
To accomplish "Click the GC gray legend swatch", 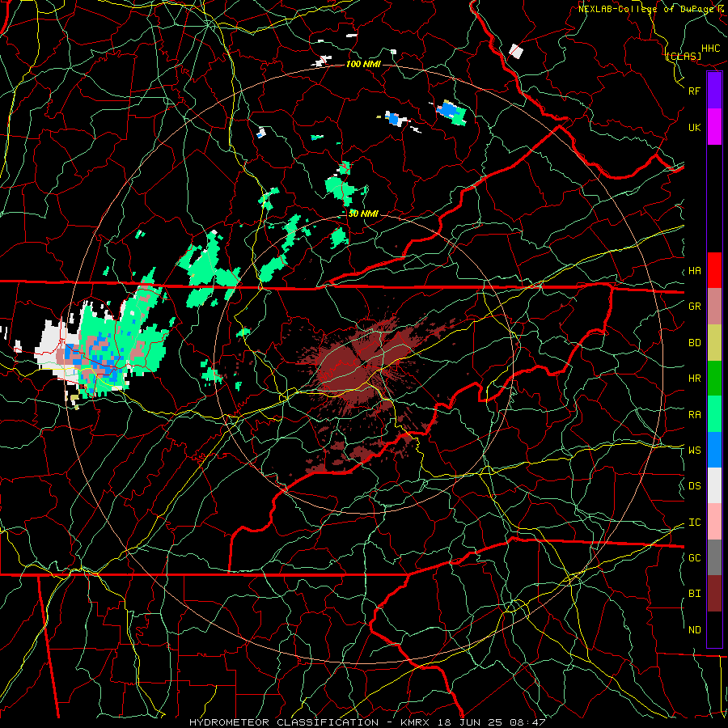I will pos(714,557).
